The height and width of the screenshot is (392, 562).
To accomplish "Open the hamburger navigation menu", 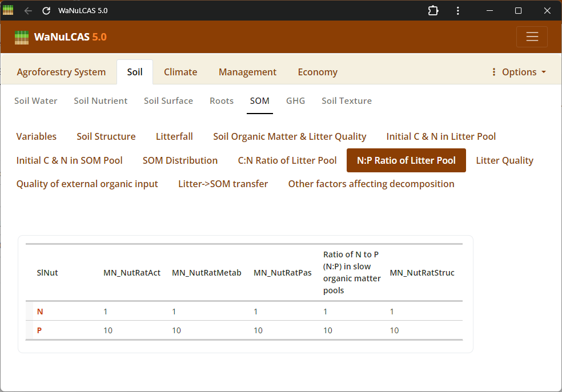I will pos(532,37).
